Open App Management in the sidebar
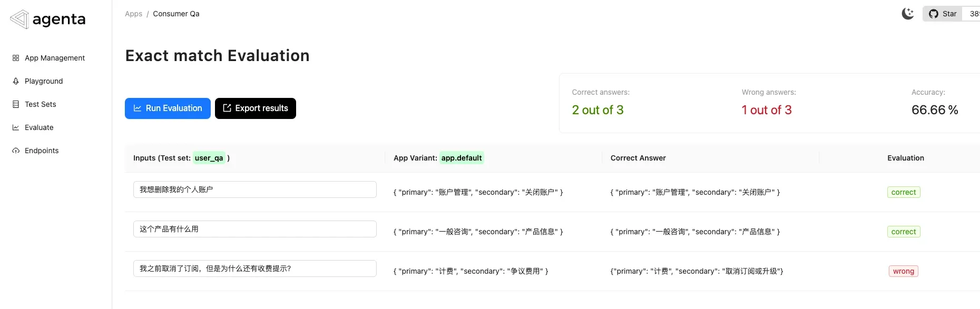 [55, 58]
